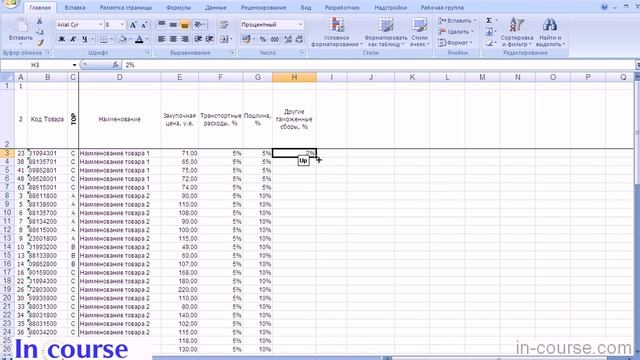Click Вставить cells button in Ячейки group
640x360 pixels.
click(457, 20)
